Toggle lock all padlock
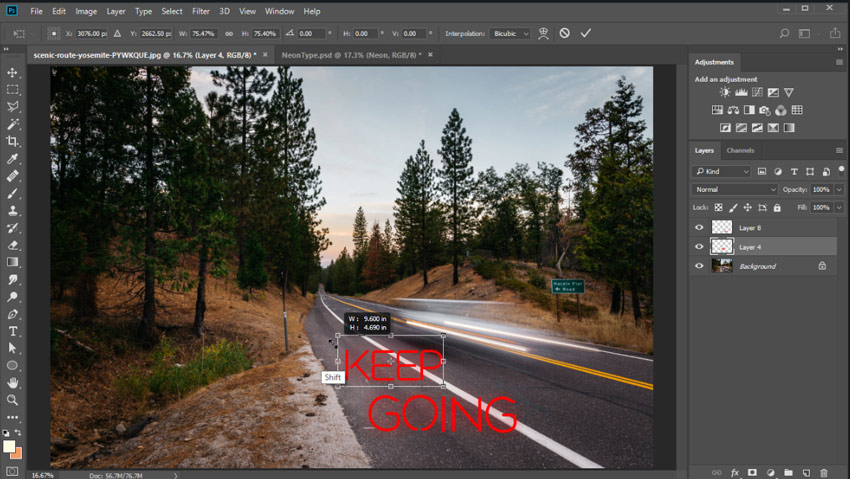Screen dimensions: 850x479 777,208
